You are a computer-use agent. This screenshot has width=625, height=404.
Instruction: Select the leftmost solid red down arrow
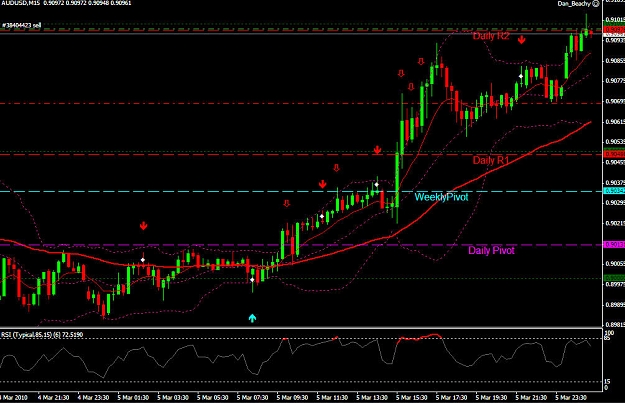point(143,226)
